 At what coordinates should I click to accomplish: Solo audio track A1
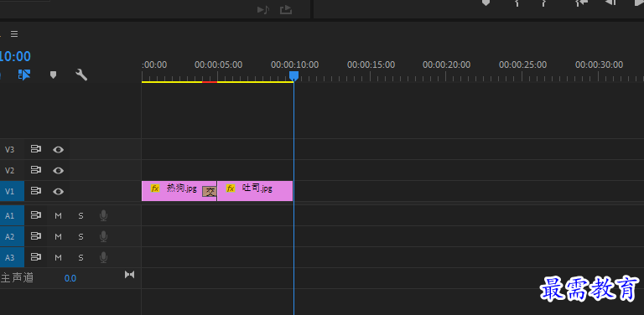point(80,216)
